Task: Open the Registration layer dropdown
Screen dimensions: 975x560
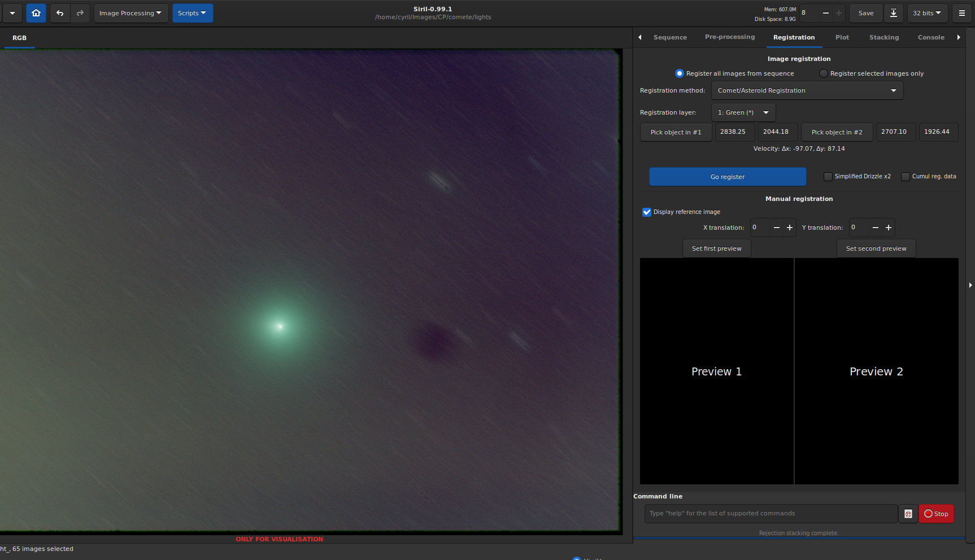Action: click(x=743, y=112)
